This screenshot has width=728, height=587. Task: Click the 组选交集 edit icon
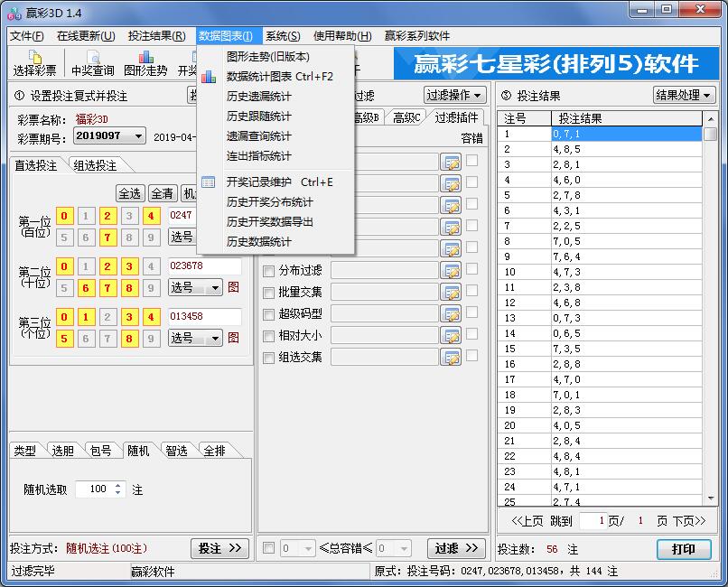click(x=452, y=356)
